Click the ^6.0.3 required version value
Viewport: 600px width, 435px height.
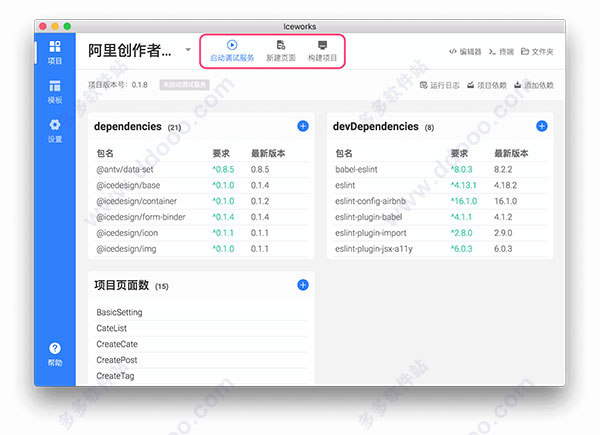tap(461, 249)
